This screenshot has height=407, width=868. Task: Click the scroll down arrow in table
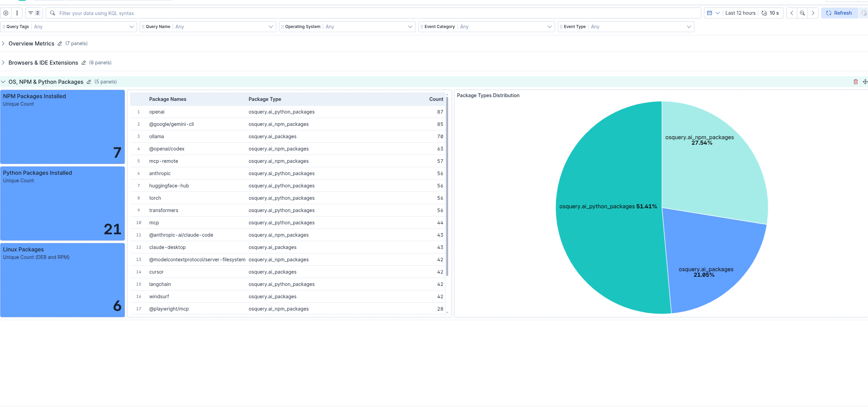(447, 312)
